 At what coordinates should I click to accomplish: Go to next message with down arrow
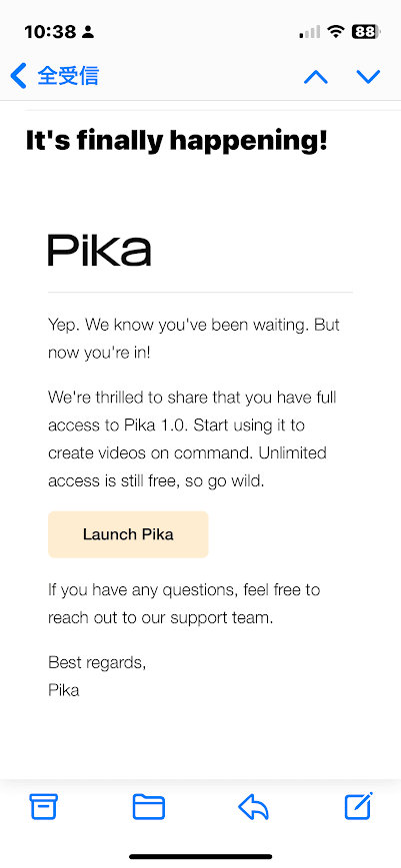point(368,76)
